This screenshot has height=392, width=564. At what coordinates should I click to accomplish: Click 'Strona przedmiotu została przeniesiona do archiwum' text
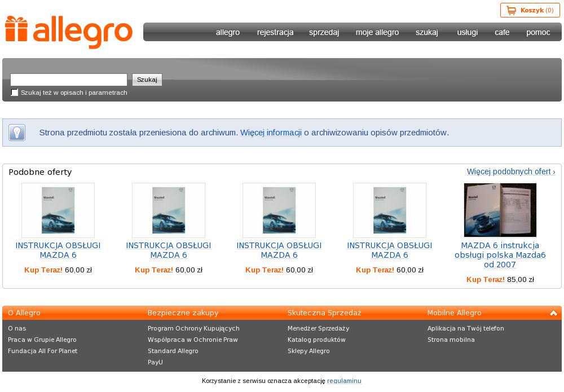[139, 133]
